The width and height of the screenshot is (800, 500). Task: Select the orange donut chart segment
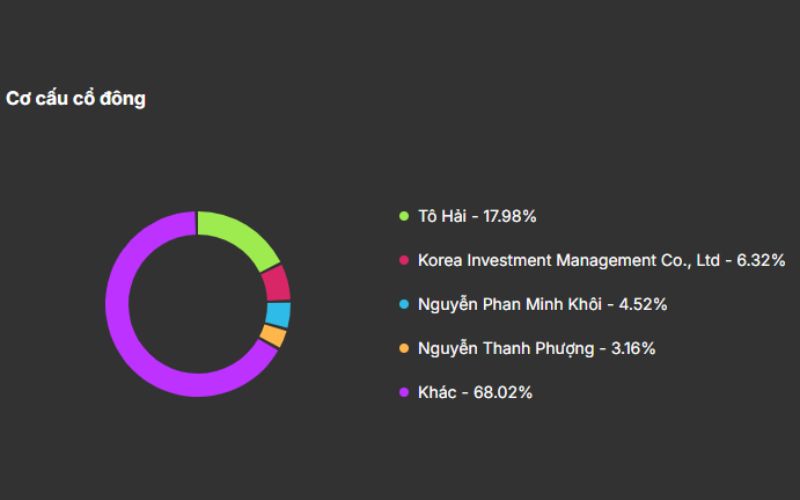(x=273, y=337)
